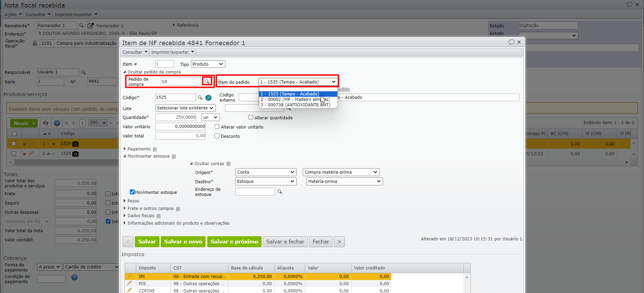Open Imprimir/exportar menu in item dialog

pyautogui.click(x=172, y=52)
